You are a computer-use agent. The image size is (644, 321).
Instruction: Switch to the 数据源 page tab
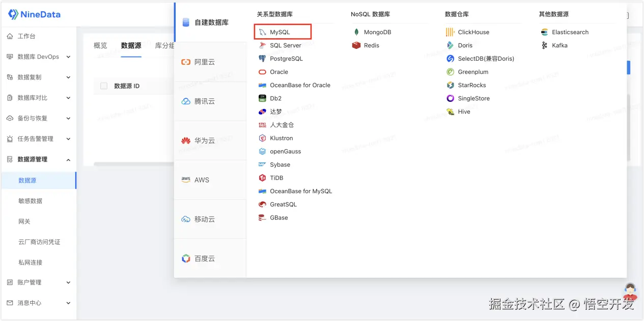tap(131, 45)
